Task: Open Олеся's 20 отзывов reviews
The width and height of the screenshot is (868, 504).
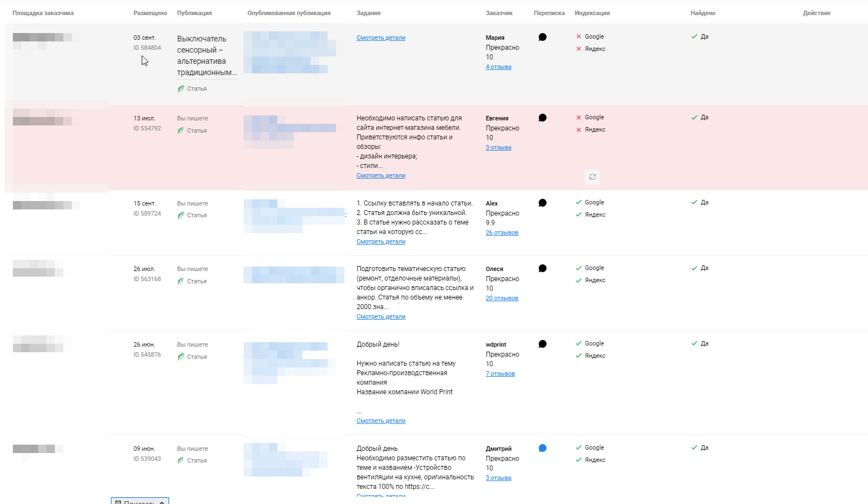Action: [502, 298]
